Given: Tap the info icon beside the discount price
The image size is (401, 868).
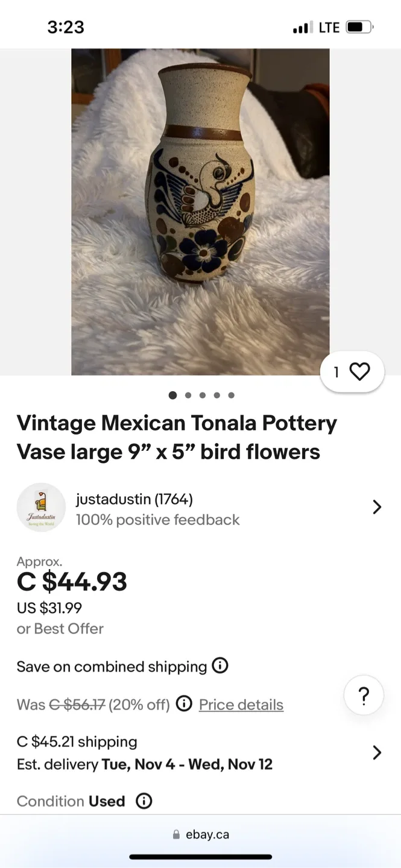Looking at the screenshot, I should click(184, 703).
